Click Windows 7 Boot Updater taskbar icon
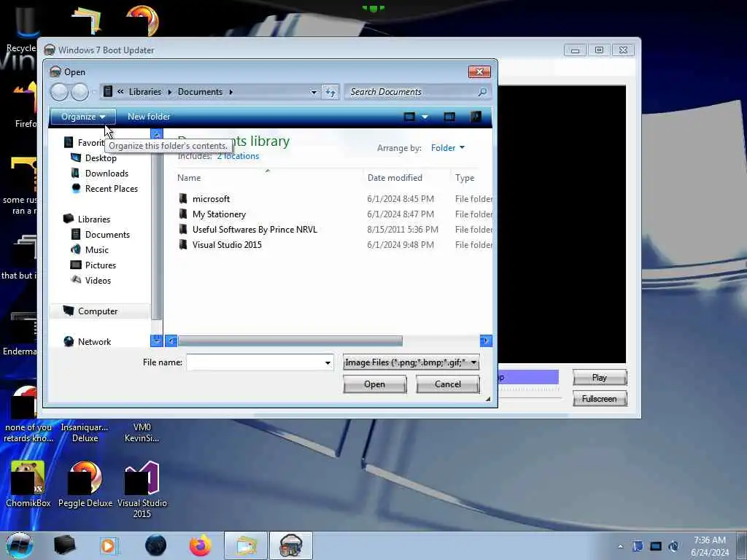 click(x=291, y=545)
